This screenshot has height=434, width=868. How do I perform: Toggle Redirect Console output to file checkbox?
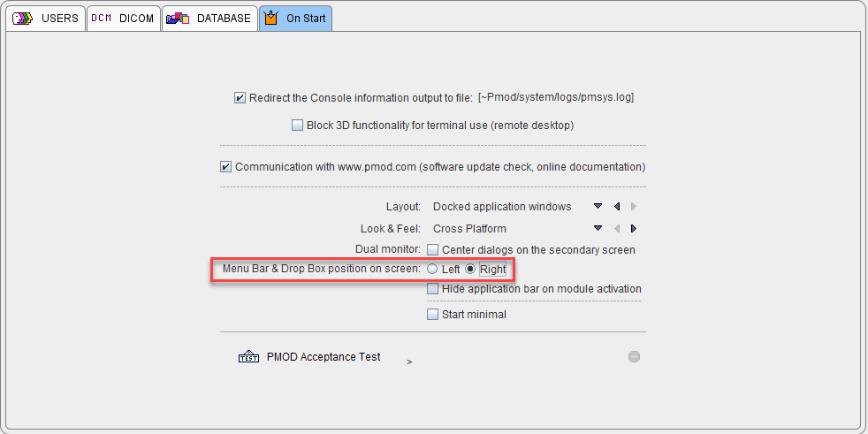tap(240, 98)
